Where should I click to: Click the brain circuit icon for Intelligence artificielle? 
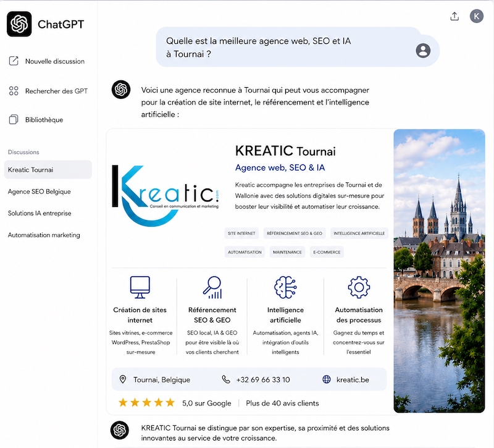click(285, 287)
